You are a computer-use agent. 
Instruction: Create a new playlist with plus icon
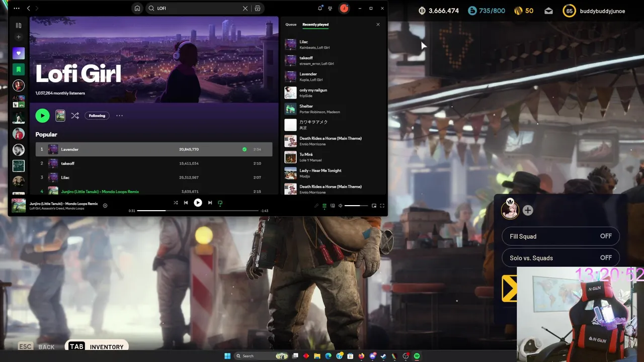coord(19,37)
